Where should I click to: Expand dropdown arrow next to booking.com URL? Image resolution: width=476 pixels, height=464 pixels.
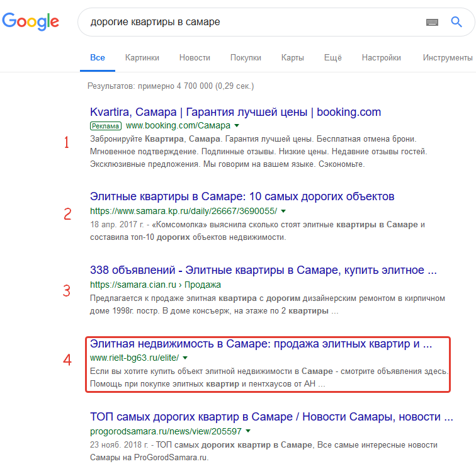coord(237,125)
